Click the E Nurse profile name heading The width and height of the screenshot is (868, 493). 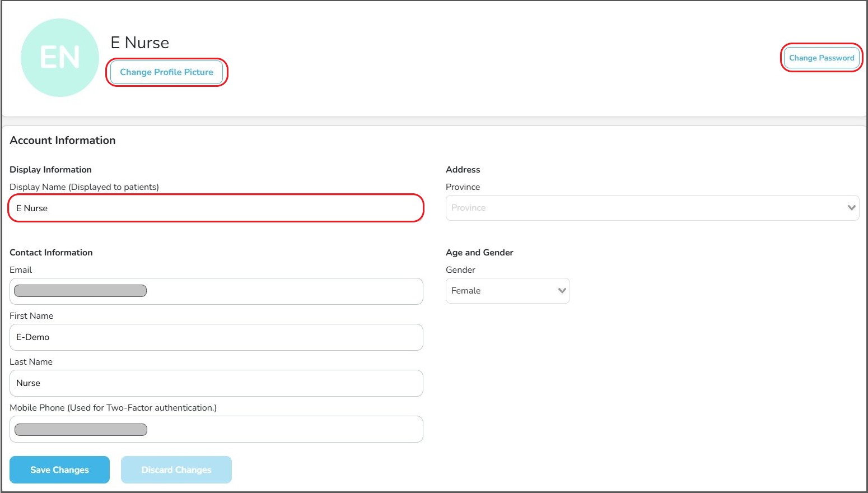[140, 43]
